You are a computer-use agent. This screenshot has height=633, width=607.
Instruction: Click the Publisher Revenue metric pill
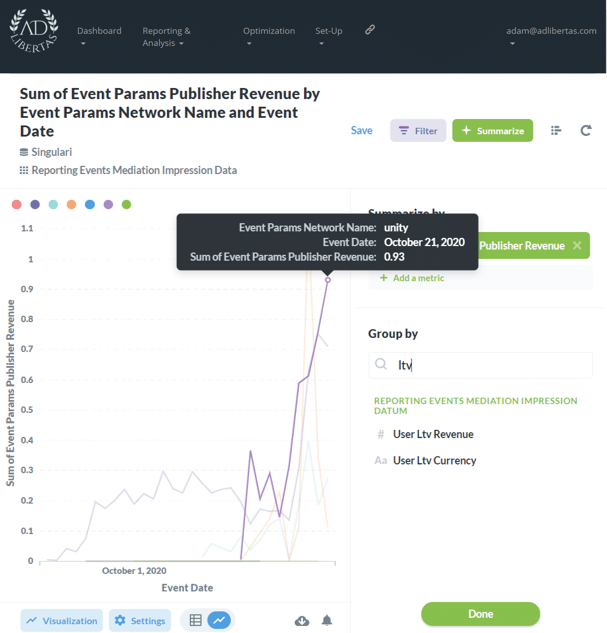pyautogui.click(x=534, y=245)
